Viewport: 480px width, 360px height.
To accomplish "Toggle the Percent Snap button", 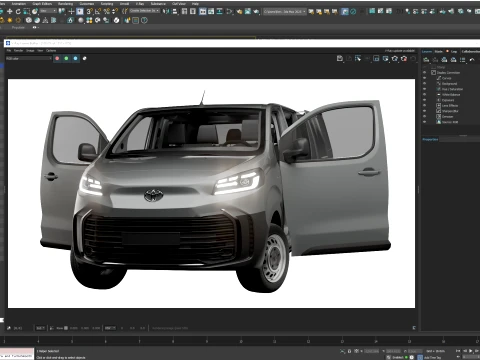I will pyautogui.click(x=107, y=11).
